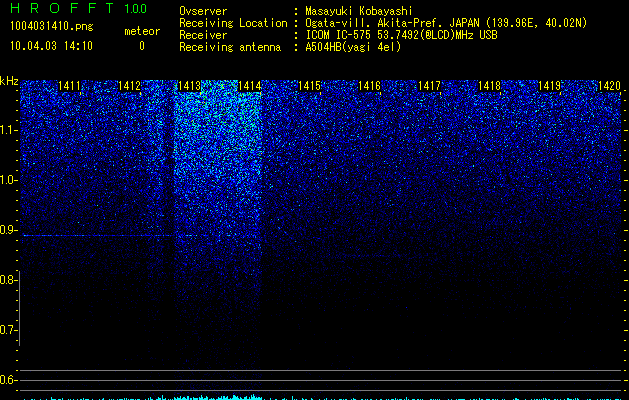Click the meteor count value 0
Image resolution: width=629 pixels, height=400 pixels.
coord(142,46)
